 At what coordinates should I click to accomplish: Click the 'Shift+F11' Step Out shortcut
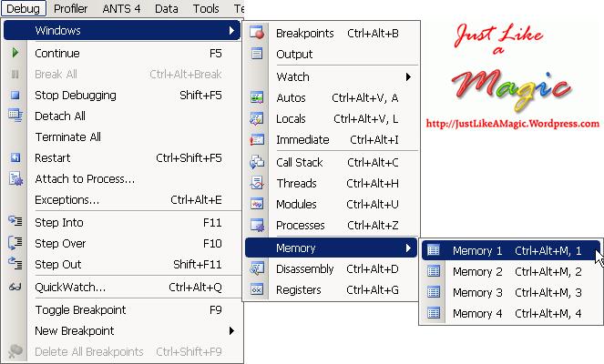(197, 264)
